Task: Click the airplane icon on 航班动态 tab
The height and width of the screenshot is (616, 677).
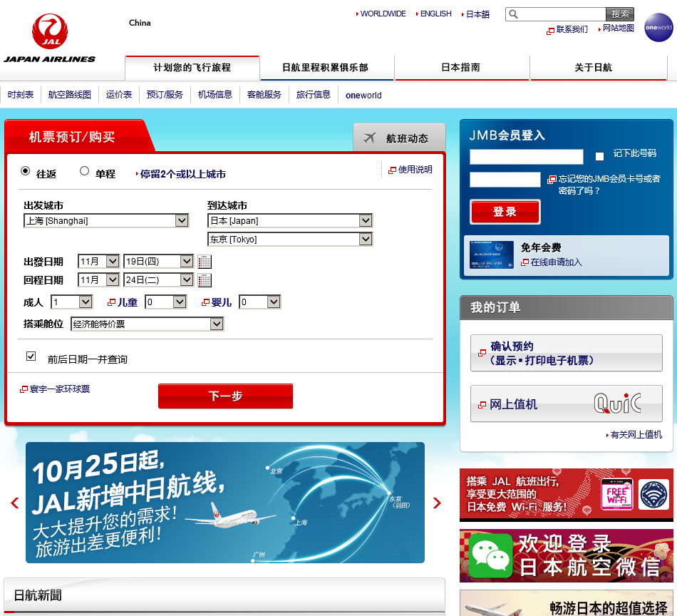Action: coord(370,138)
